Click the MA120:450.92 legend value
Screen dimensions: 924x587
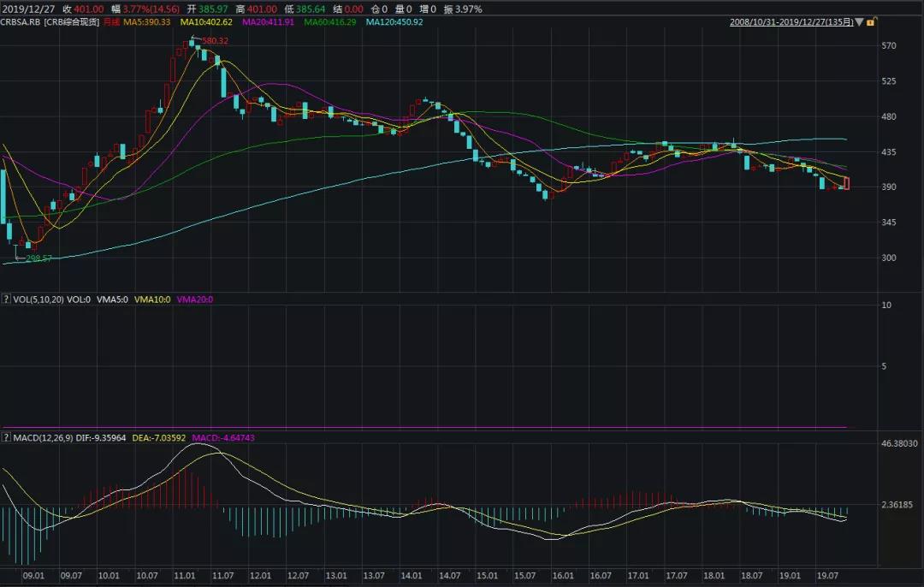click(394, 22)
